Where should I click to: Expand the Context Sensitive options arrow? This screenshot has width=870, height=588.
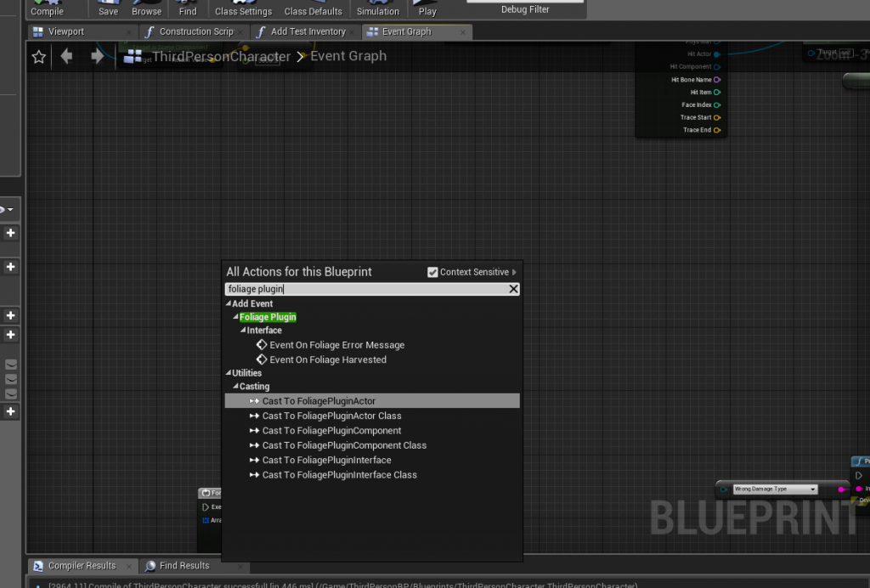pos(514,273)
